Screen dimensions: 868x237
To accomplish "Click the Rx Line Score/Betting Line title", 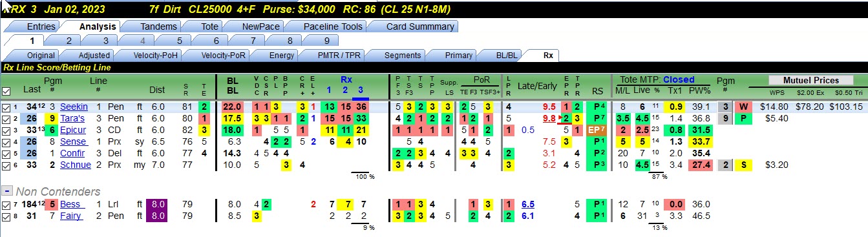I will pos(58,67).
